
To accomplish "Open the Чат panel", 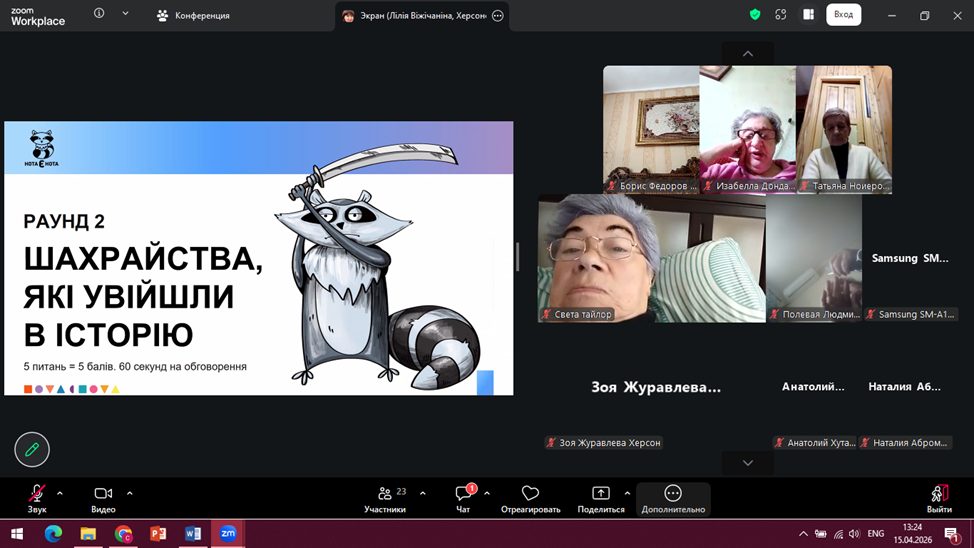I will (463, 494).
